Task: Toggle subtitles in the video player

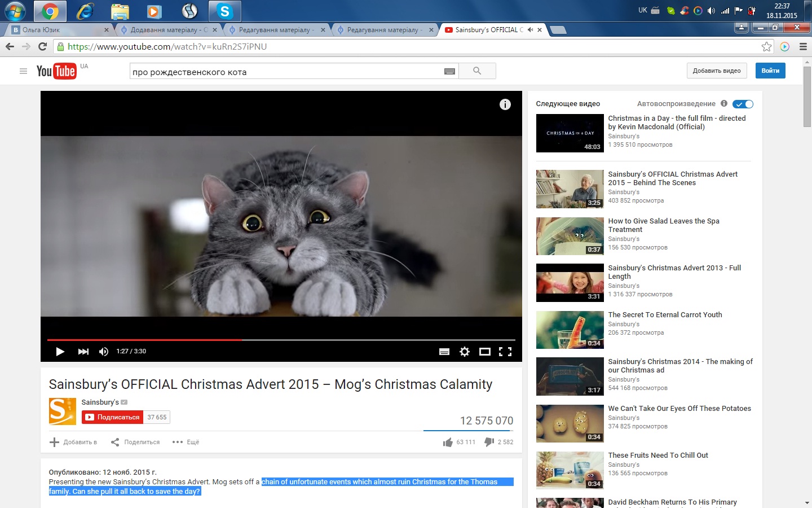Action: click(x=444, y=352)
